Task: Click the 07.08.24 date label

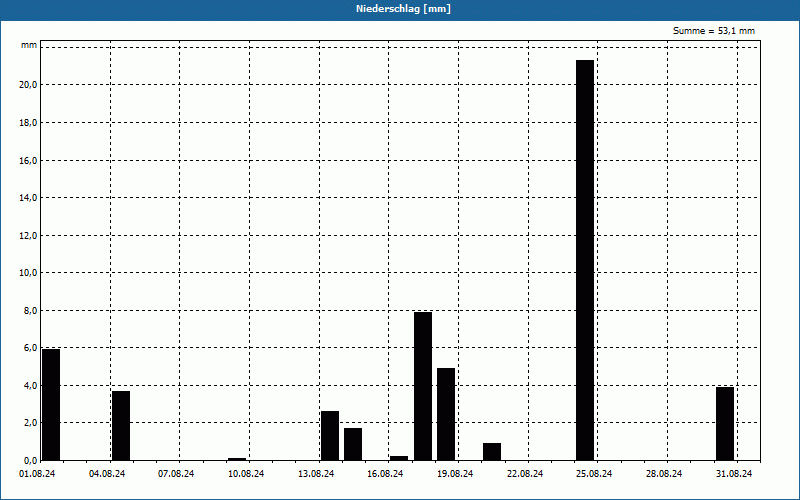Action: tap(176, 474)
